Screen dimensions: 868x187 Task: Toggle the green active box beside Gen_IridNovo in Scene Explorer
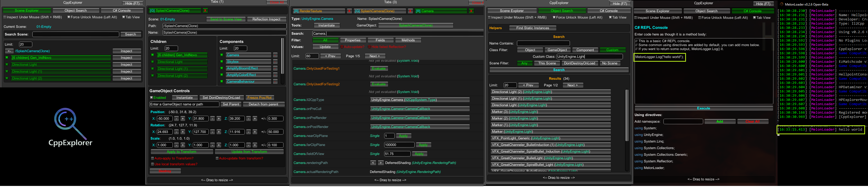(7, 58)
